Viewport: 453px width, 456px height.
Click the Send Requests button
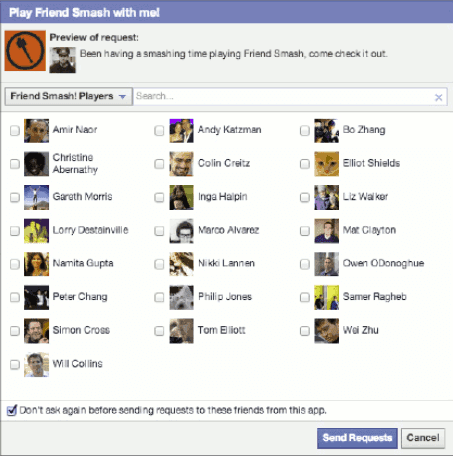(x=357, y=438)
